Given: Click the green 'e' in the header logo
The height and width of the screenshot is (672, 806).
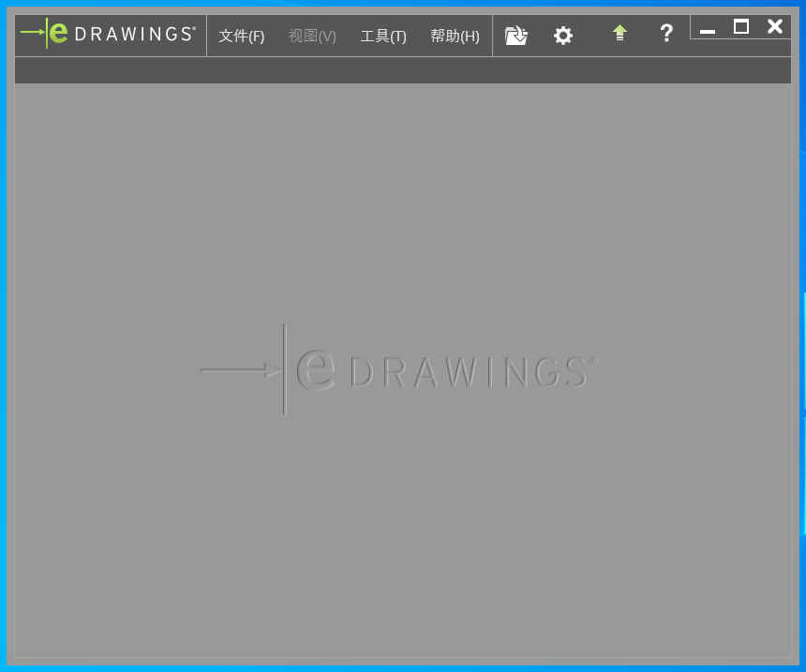Looking at the screenshot, I should click(58, 33).
